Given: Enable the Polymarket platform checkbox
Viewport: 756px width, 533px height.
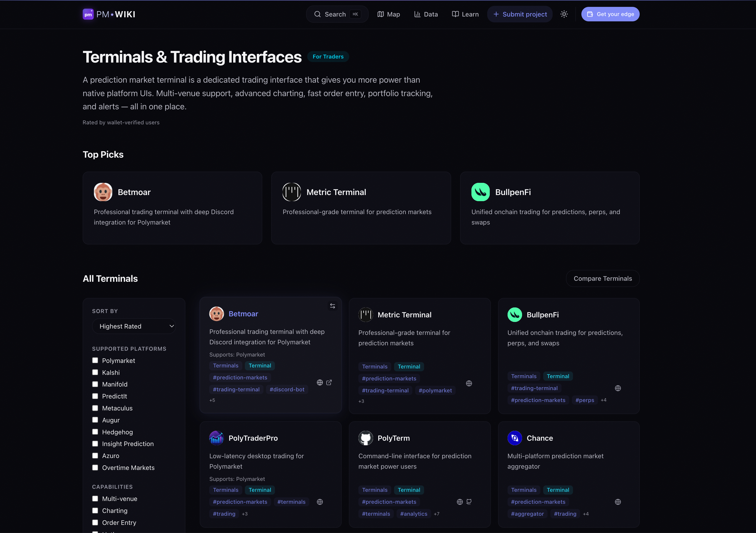Looking at the screenshot, I should pos(95,360).
